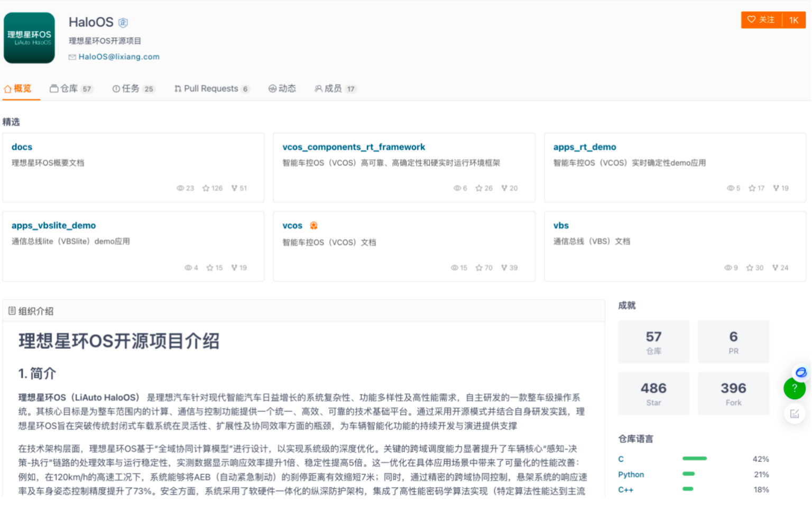This screenshot has width=812, height=514.
Task: Click the 理想星环OS开源项目介绍 heading
Action: (x=119, y=341)
